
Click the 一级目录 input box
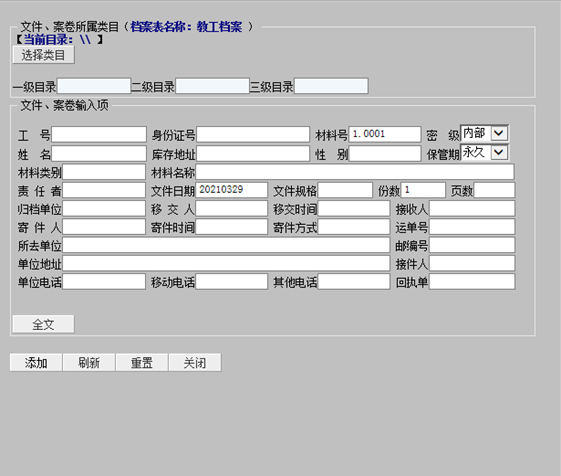point(94,86)
